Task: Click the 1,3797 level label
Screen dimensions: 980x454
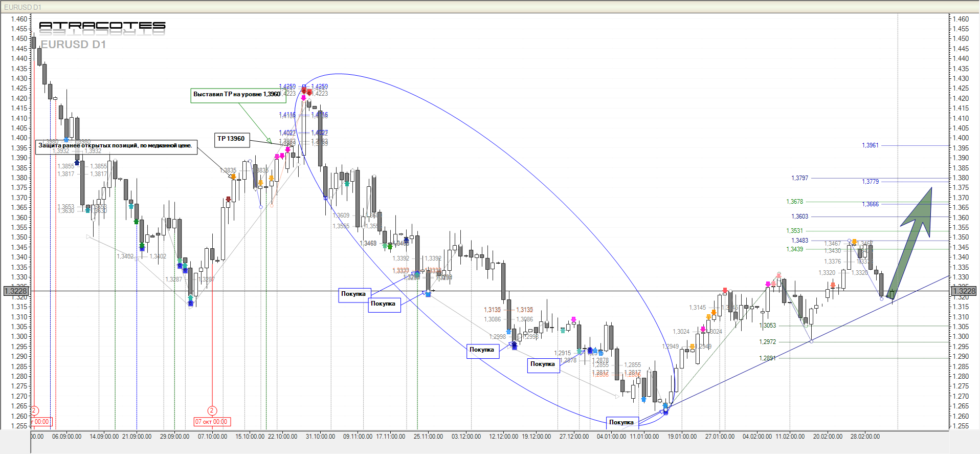Action: (799, 178)
